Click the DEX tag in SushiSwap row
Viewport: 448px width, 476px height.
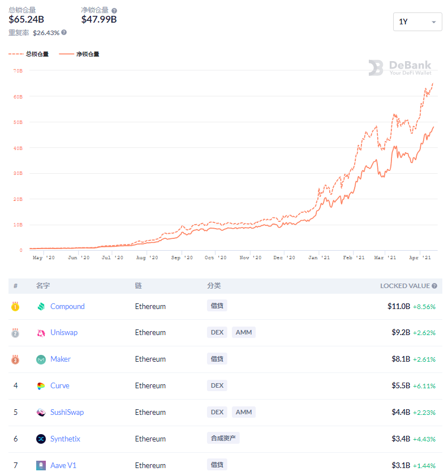[x=217, y=412]
